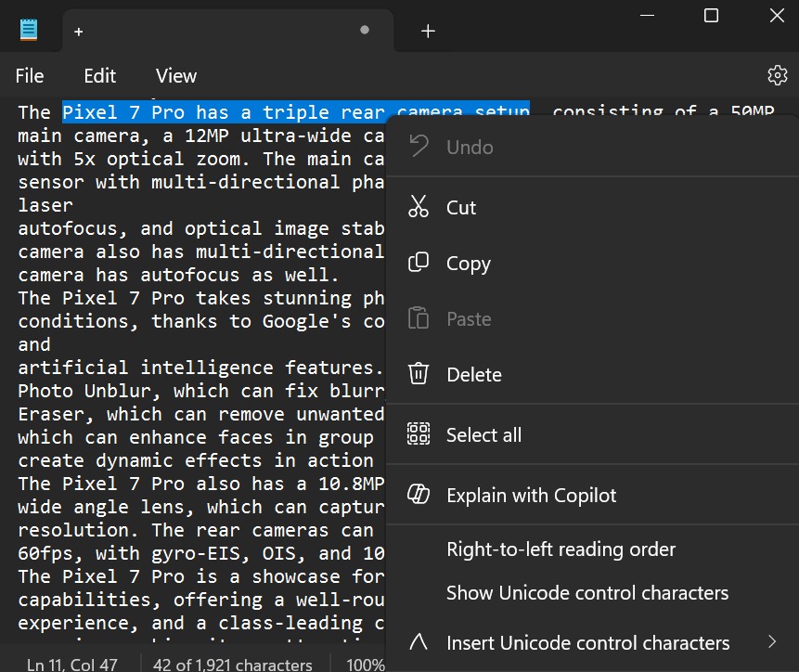
Task: Click the trash icon beside Delete
Action: pos(419,374)
